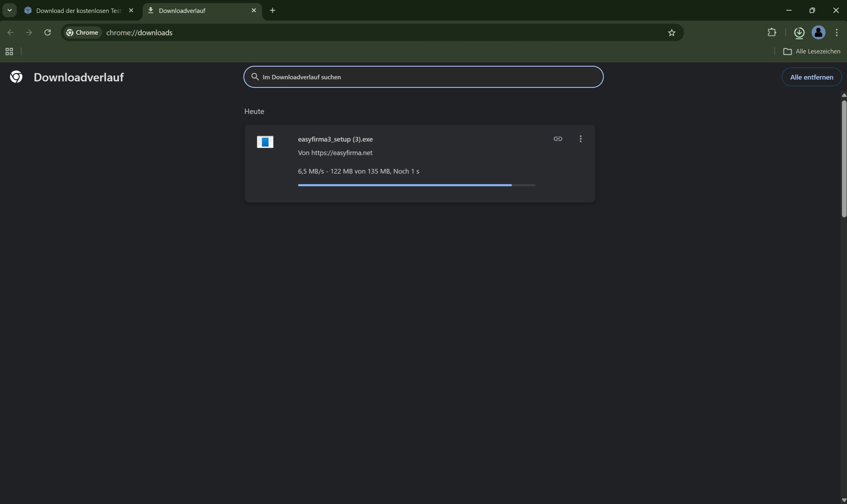847x504 pixels.
Task: Open more actions menu for easyfirma3_setup download
Action: (x=581, y=138)
